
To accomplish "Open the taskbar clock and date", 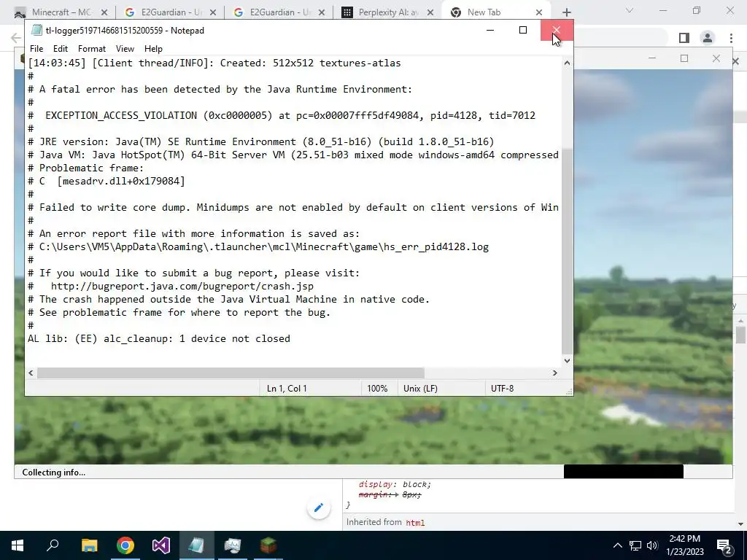I will tap(684, 545).
